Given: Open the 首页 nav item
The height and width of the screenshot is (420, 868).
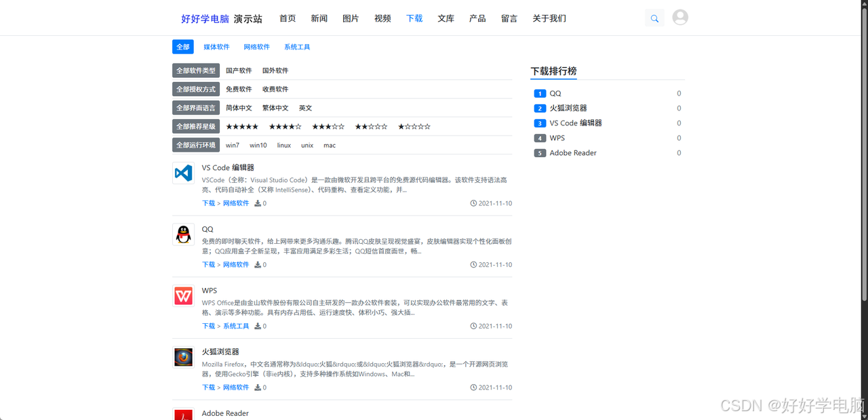Looking at the screenshot, I should click(x=288, y=18).
